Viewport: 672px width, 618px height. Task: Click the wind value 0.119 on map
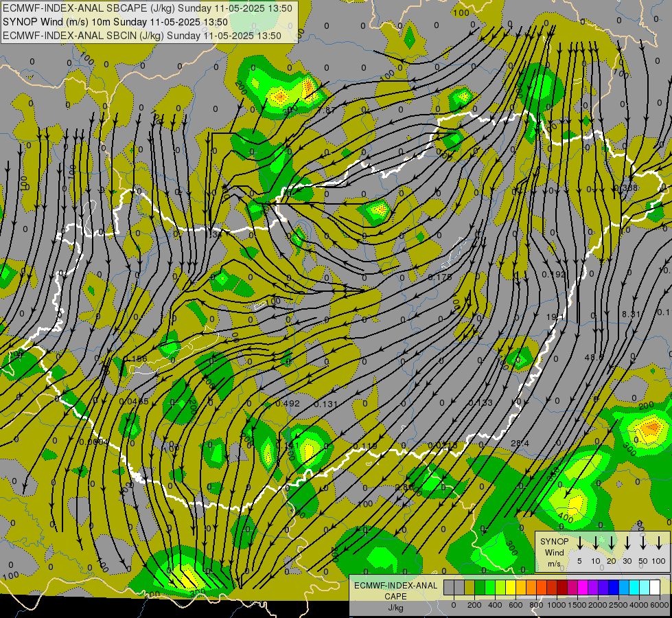365,446
